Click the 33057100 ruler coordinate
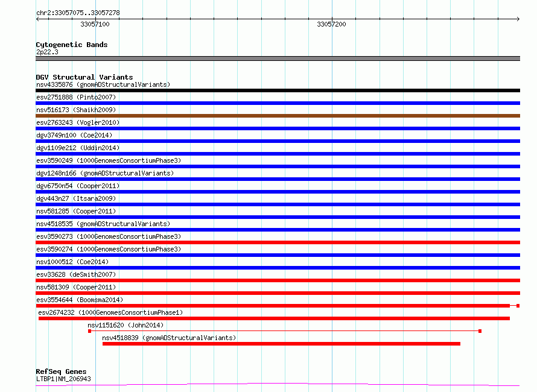 coord(95,24)
